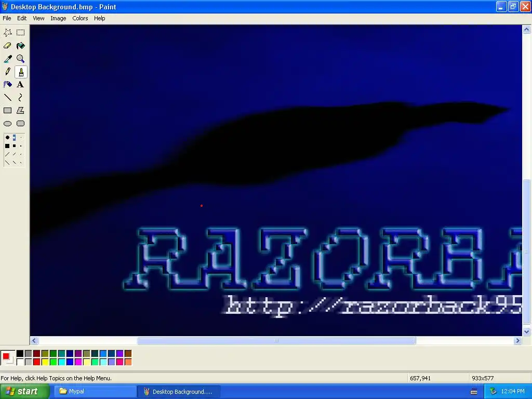Choose the Rectangle shape tool
The image size is (532, 399).
tap(7, 111)
